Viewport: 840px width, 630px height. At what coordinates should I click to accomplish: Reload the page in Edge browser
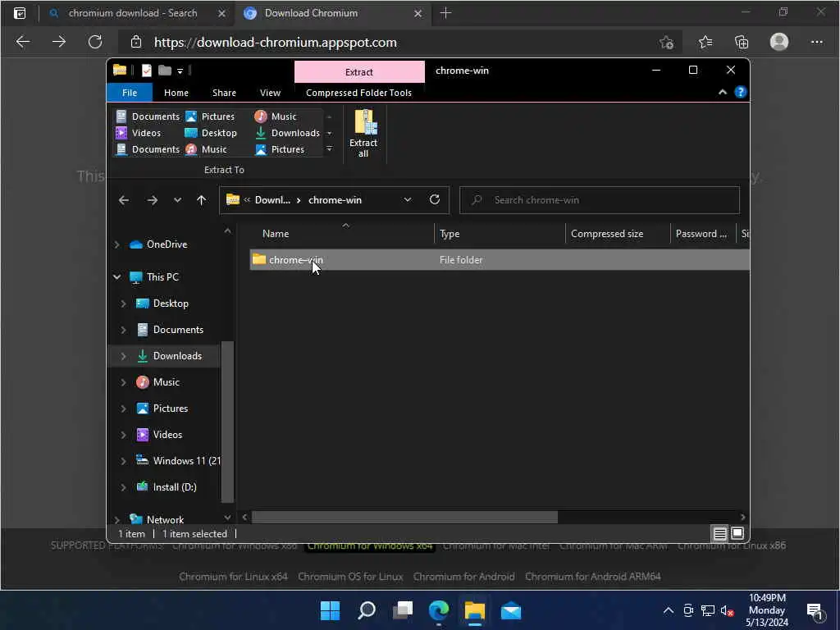tap(95, 42)
